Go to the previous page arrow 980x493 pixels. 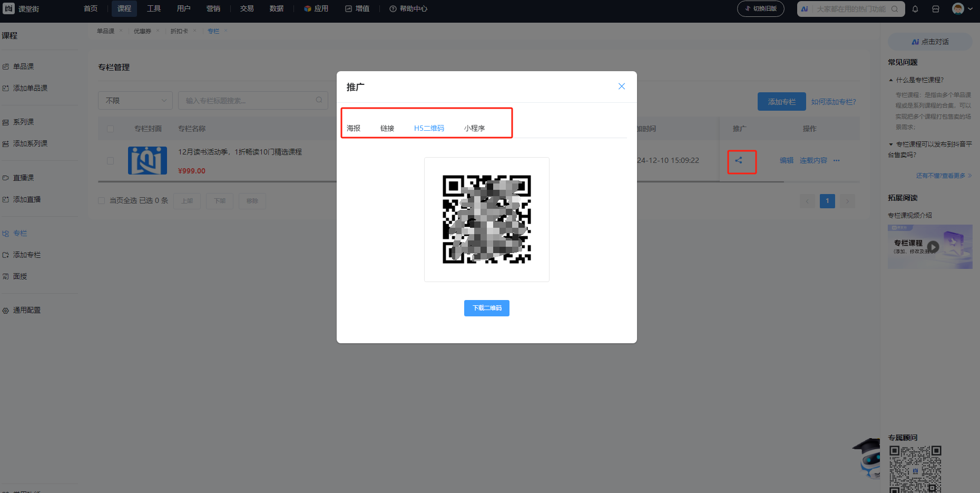click(807, 201)
